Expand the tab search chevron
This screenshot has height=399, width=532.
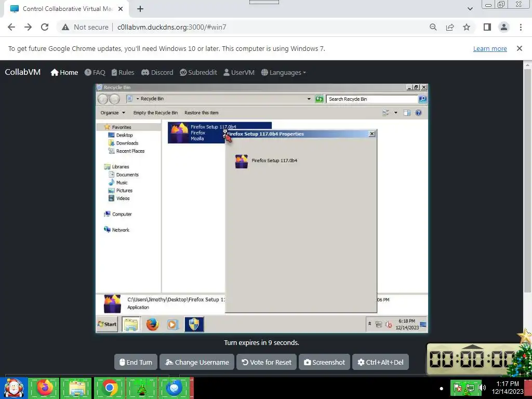470,9
